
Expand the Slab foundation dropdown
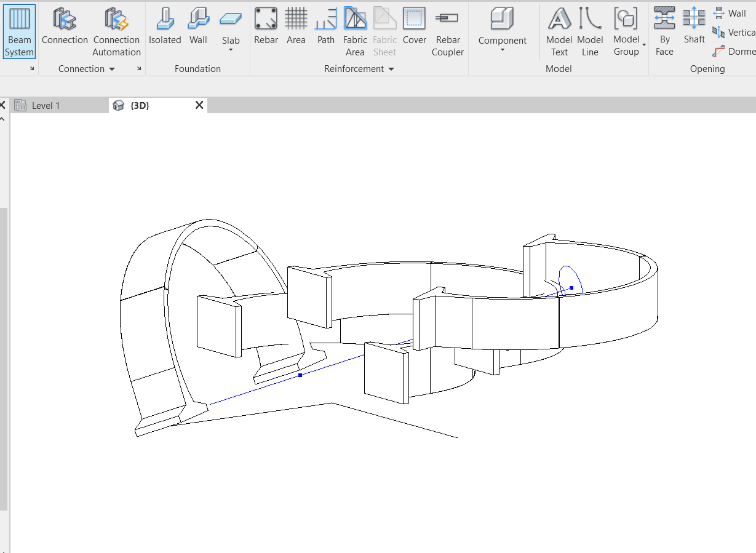231,49
